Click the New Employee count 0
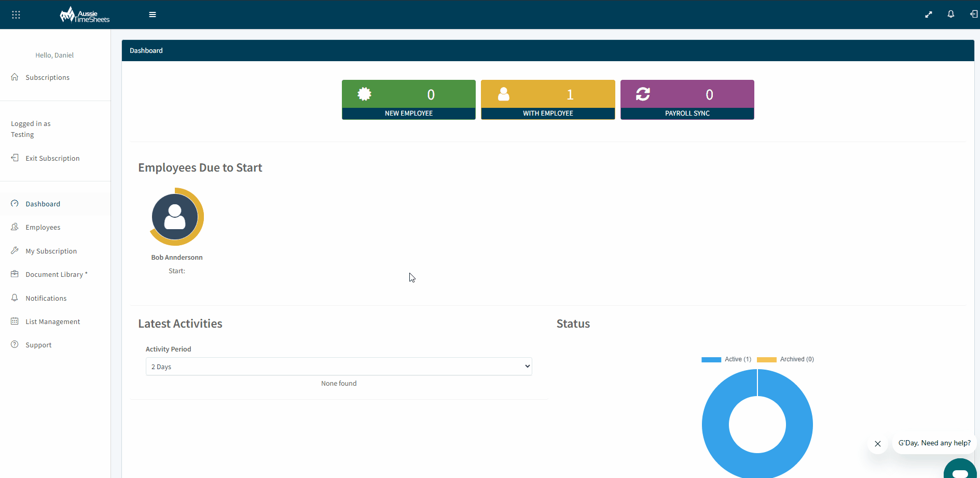980x478 pixels. tap(431, 94)
